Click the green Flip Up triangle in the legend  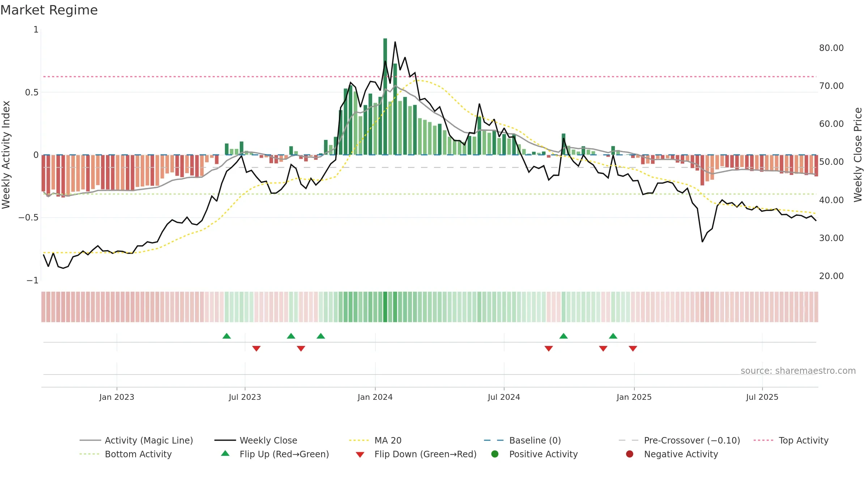click(x=225, y=453)
